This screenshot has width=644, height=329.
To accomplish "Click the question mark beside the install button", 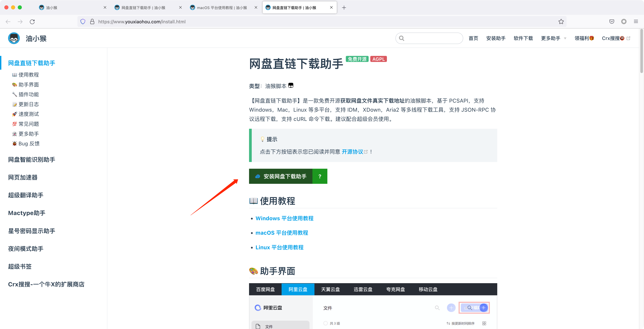I will (320, 176).
